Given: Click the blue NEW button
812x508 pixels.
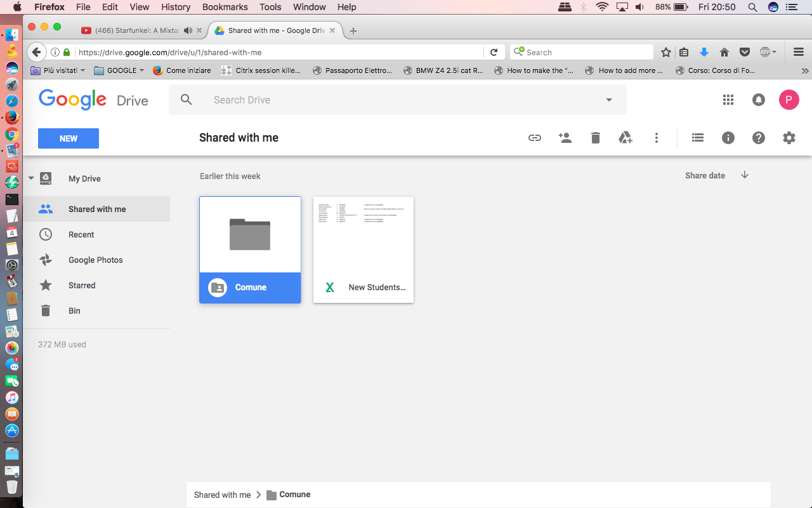Looking at the screenshot, I should click(69, 138).
